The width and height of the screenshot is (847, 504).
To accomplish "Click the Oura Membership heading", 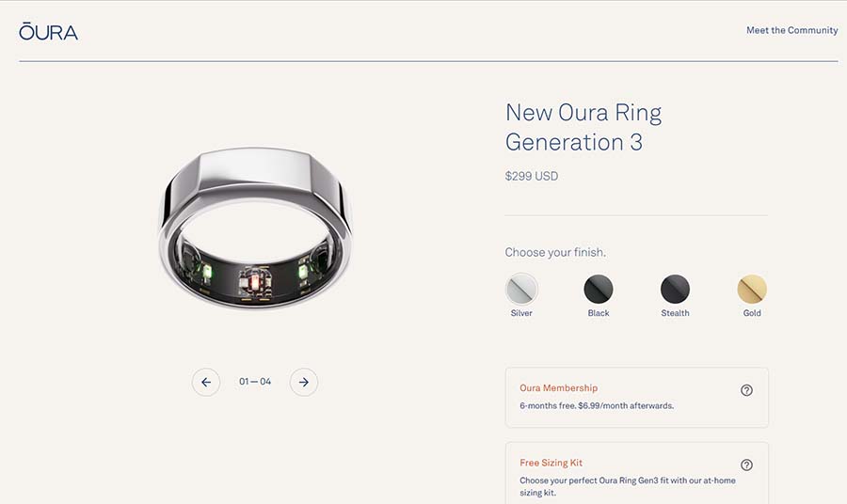I will [558, 388].
